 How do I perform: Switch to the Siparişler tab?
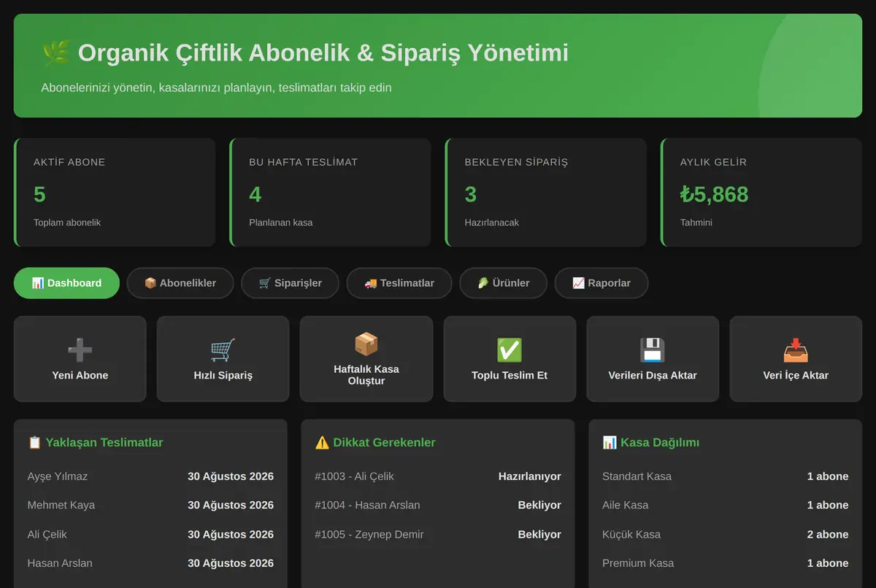(290, 283)
